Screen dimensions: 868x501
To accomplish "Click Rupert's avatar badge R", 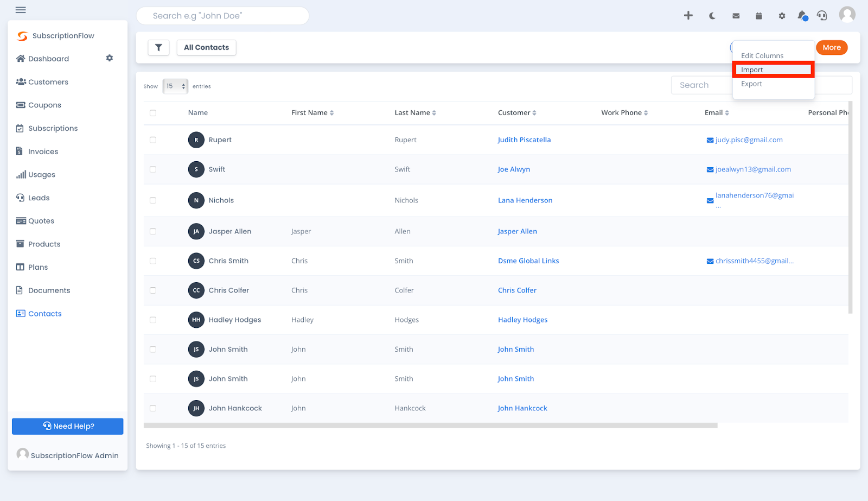I will pos(196,140).
